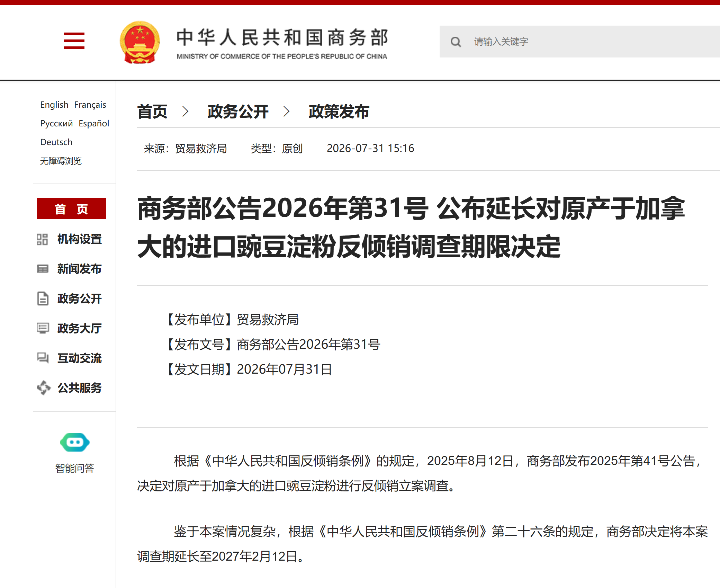
Task: Switch language to English
Action: [54, 105]
